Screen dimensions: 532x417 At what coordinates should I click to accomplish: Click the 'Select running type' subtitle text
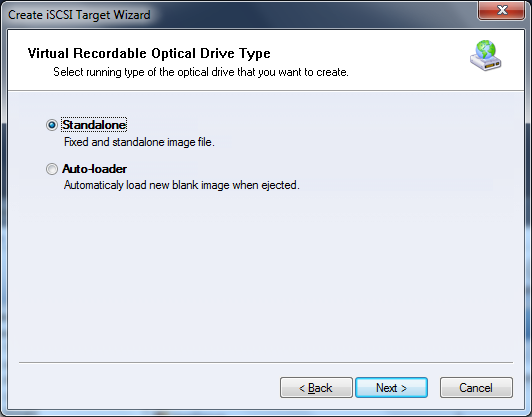click(x=201, y=72)
